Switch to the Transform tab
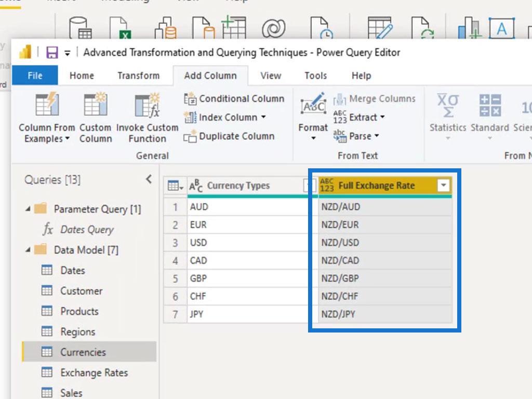This screenshot has width=532, height=399. 138,76
